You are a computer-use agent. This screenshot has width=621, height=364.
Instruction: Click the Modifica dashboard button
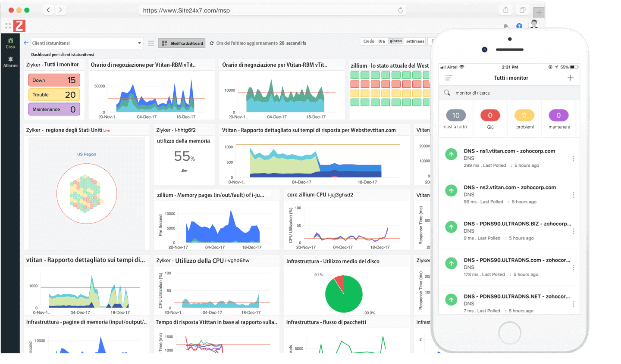(x=182, y=43)
